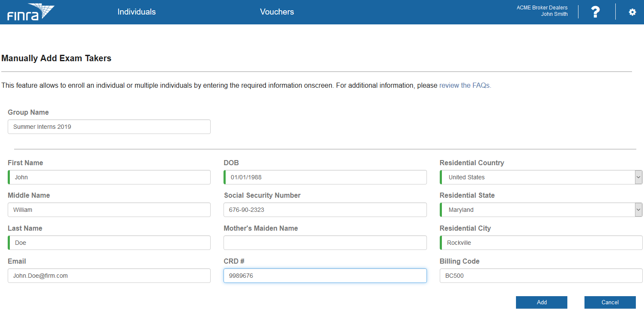The image size is (644, 309).
Task: Follow the review the FAQs link
Action: [x=465, y=85]
